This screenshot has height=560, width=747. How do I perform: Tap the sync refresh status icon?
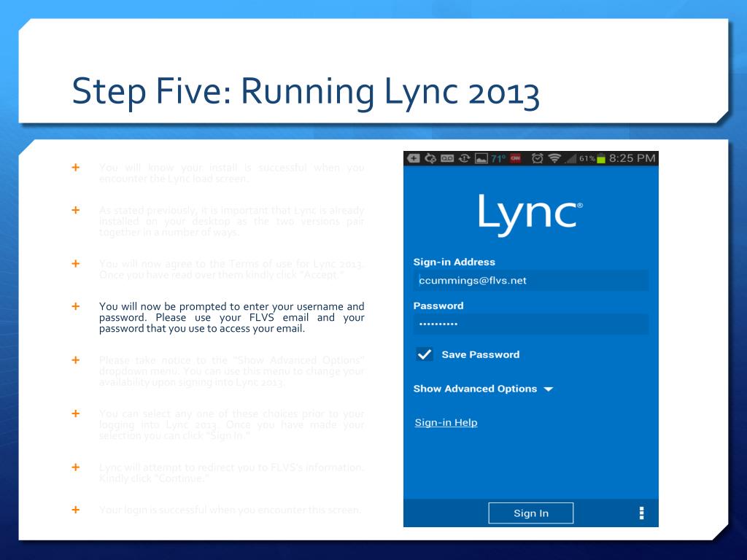pos(430,158)
